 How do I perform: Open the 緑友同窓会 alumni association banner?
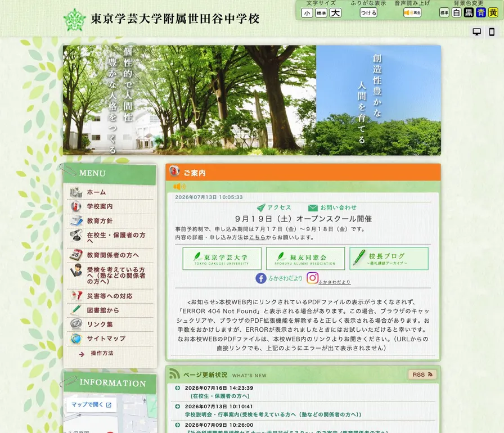coord(305,259)
